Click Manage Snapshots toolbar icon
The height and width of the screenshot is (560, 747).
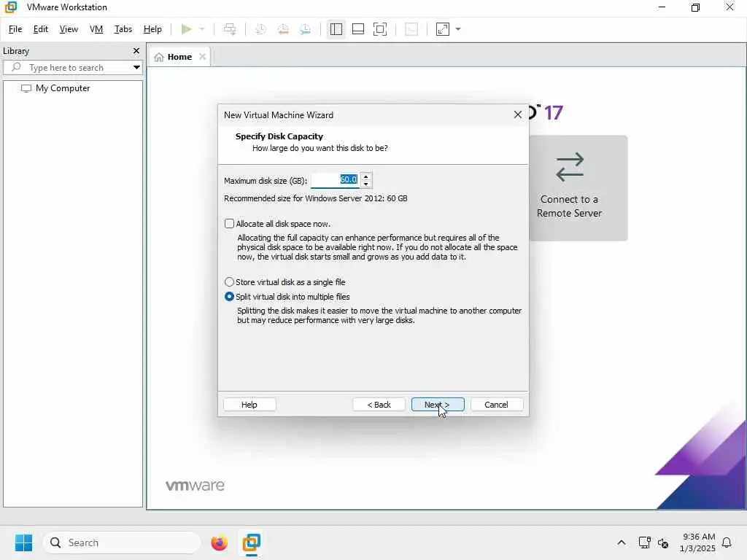pyautogui.click(x=306, y=29)
